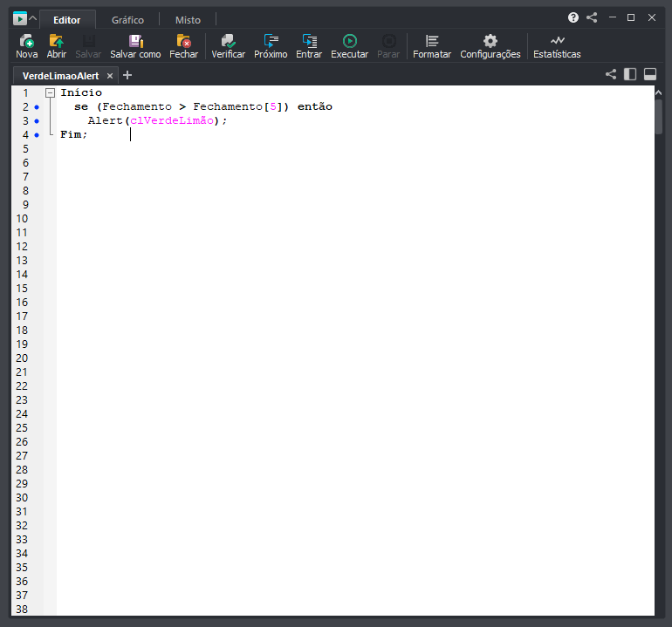
Task: Run the script with Executar
Action: [x=349, y=41]
